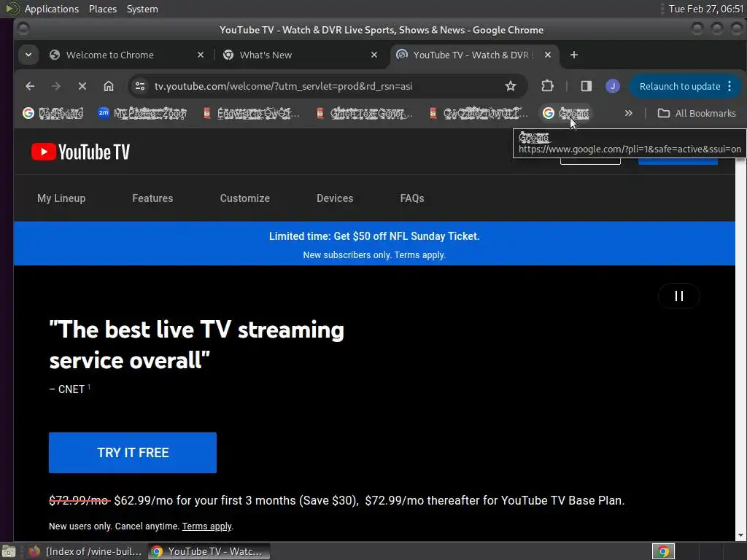Image resolution: width=747 pixels, height=560 pixels.
Task: Open the Google bookmark under cursor
Action: pyautogui.click(x=565, y=113)
